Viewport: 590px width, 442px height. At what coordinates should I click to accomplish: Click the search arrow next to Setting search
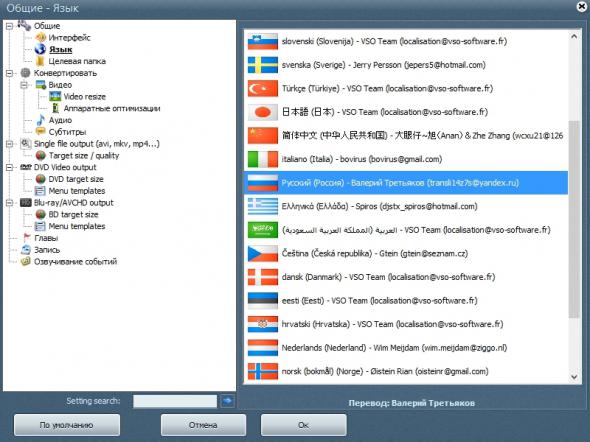pyautogui.click(x=227, y=401)
